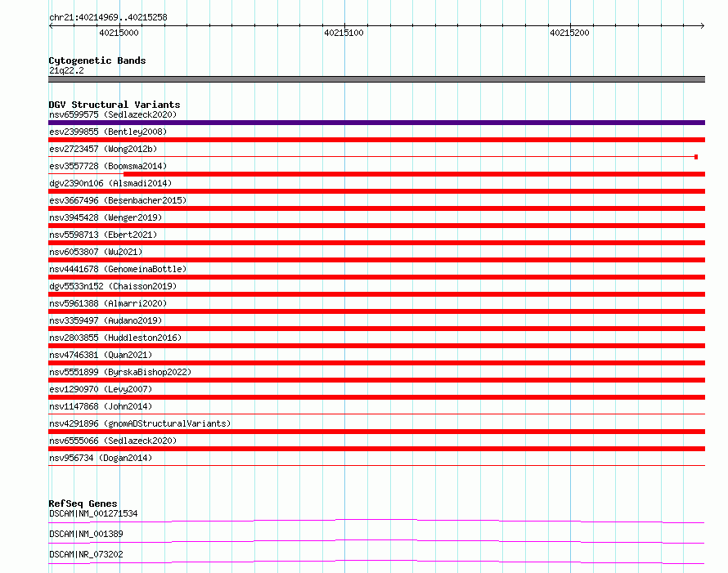Open nsv4291896 (gnomADStructuralVariants) variant

[140, 423]
